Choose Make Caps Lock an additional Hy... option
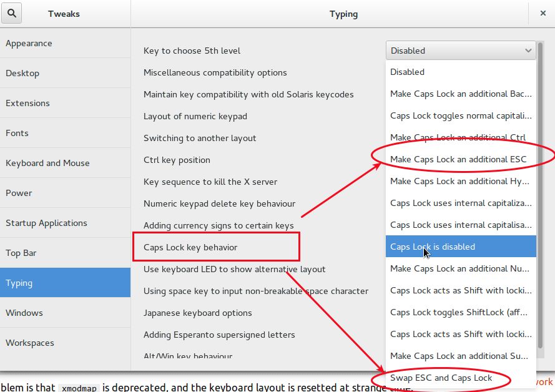Image resolution: width=555 pixels, height=392 pixels. click(x=461, y=181)
